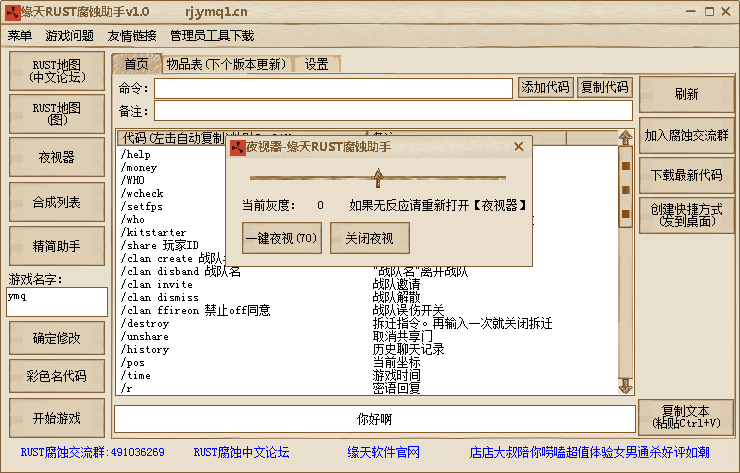Open the 合成列表 button

(x=57, y=202)
